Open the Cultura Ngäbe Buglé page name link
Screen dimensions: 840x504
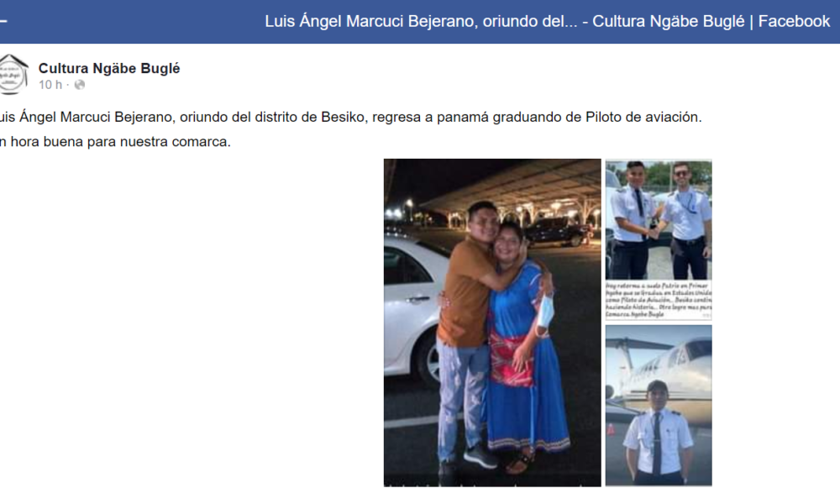pyautogui.click(x=109, y=68)
